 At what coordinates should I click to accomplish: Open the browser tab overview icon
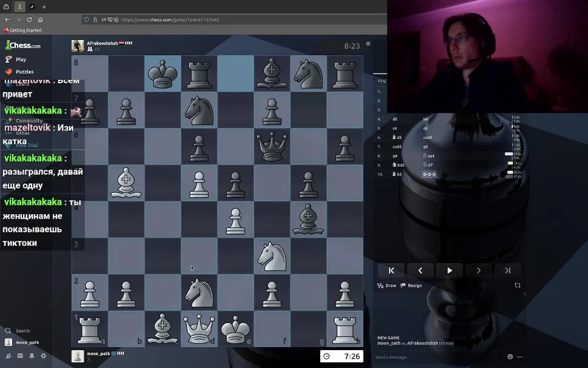point(6,7)
